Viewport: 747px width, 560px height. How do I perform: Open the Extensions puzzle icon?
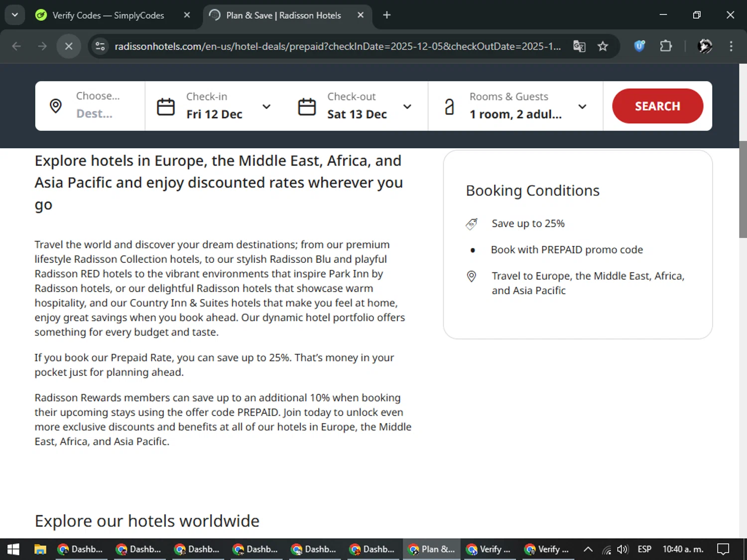pyautogui.click(x=666, y=46)
